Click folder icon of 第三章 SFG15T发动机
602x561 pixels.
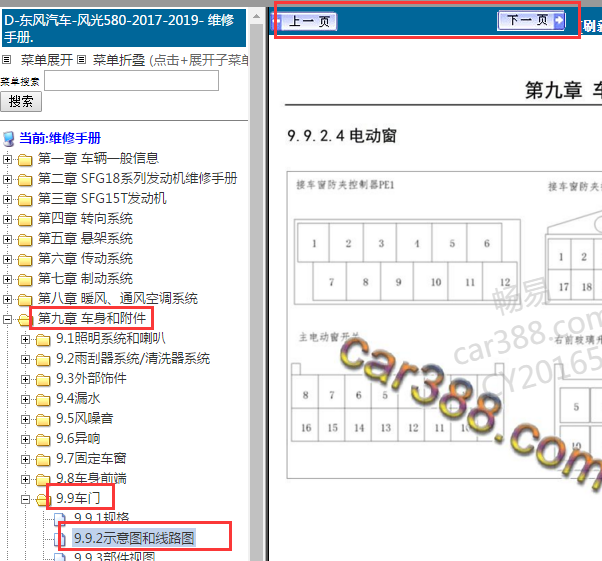coord(25,199)
